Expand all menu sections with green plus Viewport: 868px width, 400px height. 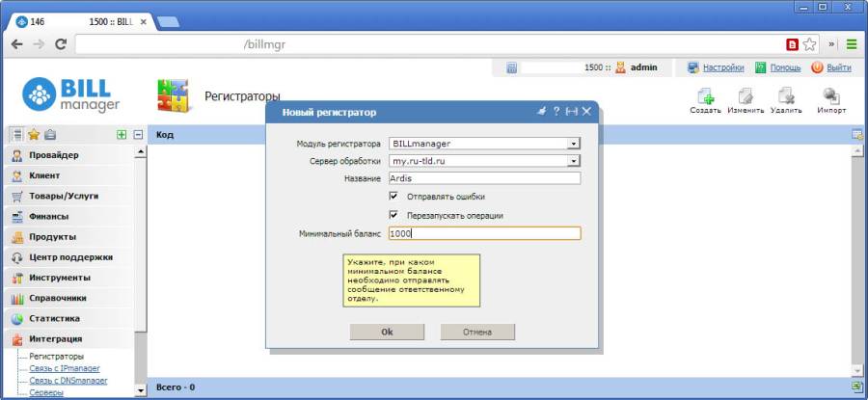tap(122, 134)
